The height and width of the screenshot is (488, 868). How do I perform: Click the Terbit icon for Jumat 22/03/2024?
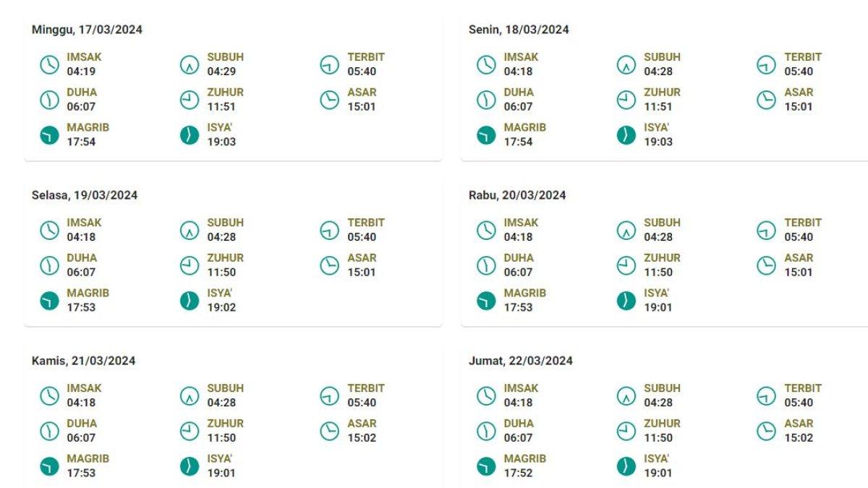pyautogui.click(x=767, y=395)
